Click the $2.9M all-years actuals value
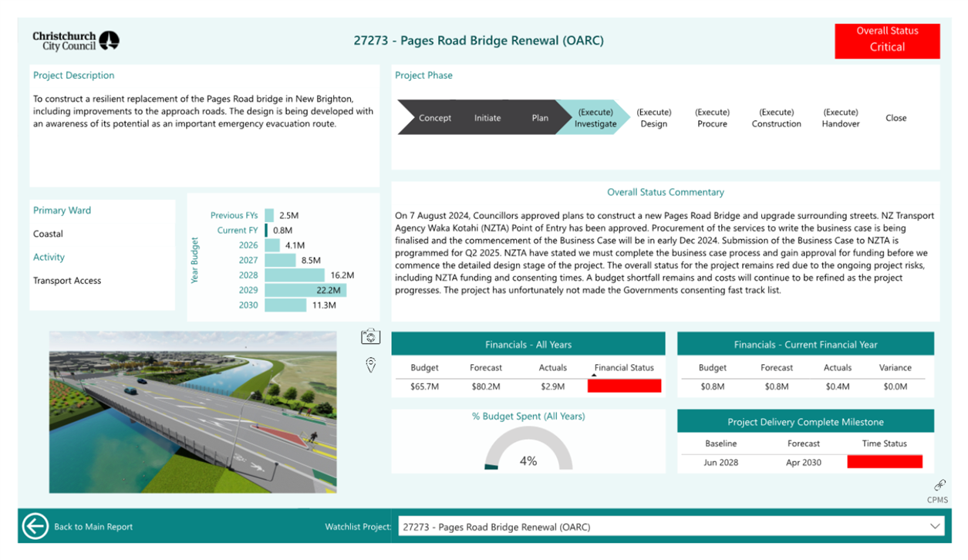 tap(553, 386)
